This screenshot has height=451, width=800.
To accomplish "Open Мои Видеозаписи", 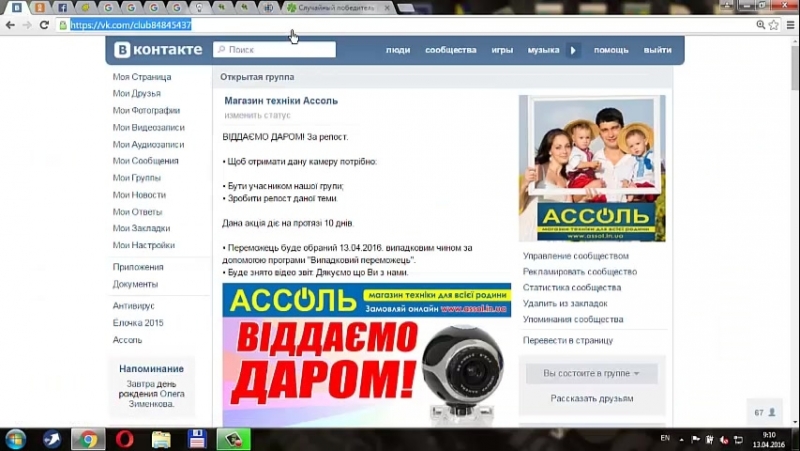I will [x=148, y=127].
